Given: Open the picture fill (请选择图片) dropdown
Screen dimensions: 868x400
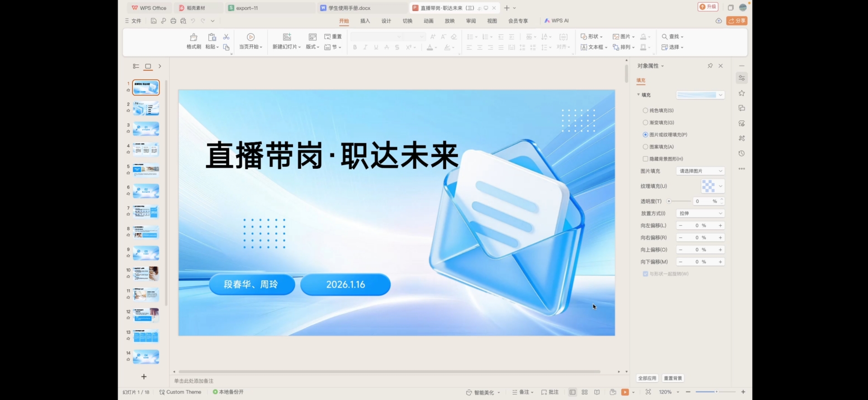Looking at the screenshot, I should (x=700, y=171).
